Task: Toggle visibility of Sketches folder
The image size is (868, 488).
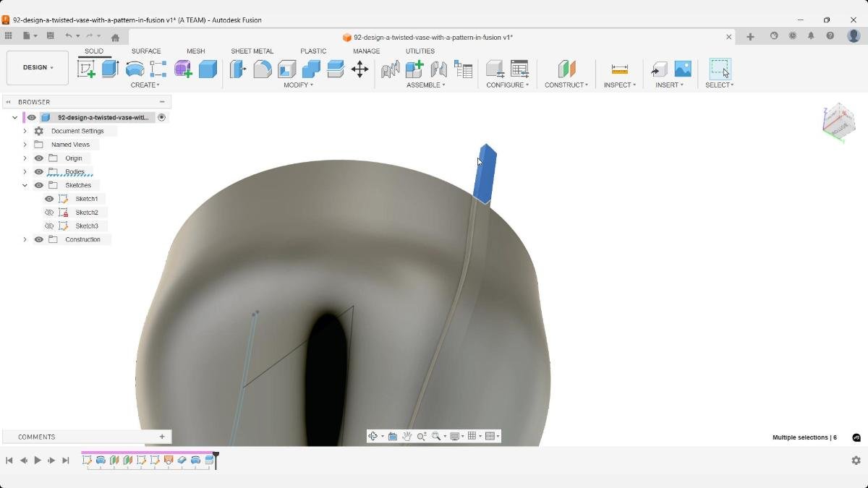Action: (x=39, y=185)
